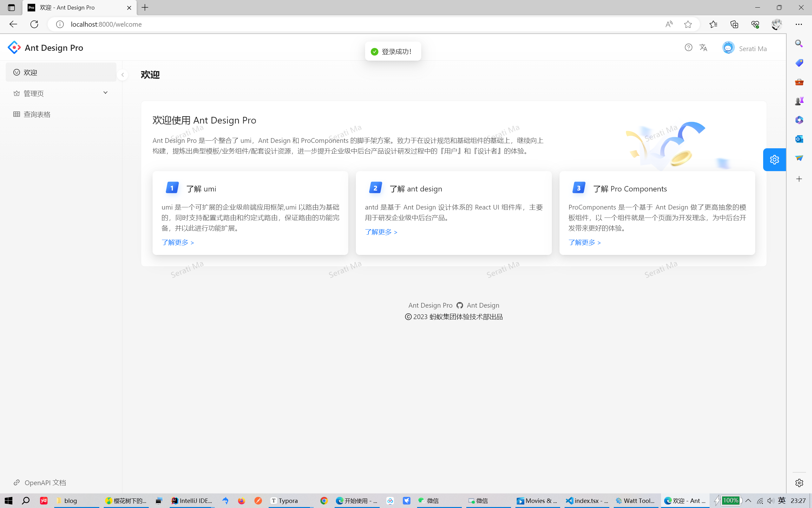This screenshot has height=508, width=812.
Task: Select the 欢迎 - Ant Design Pro tab
Action: [x=80, y=8]
